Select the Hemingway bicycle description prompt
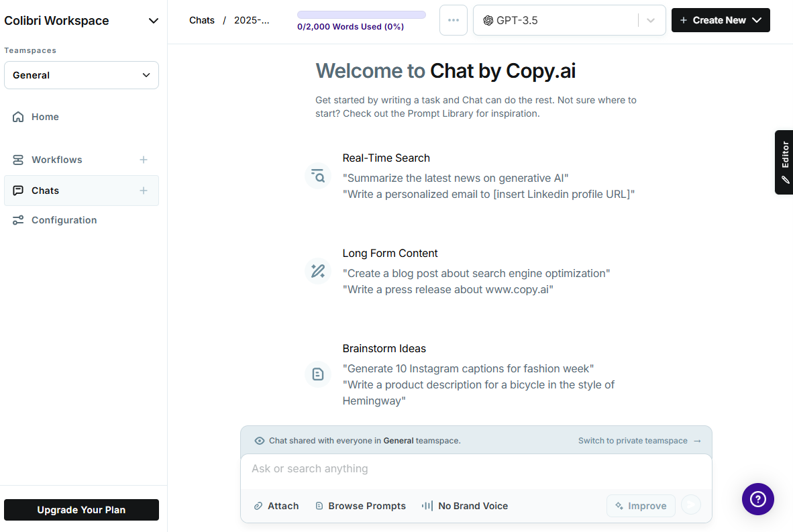 click(x=478, y=393)
